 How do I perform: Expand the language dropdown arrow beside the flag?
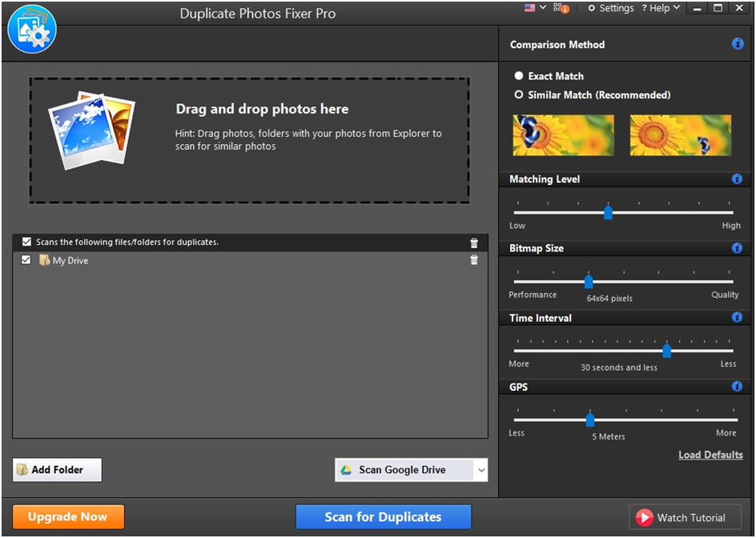click(542, 8)
